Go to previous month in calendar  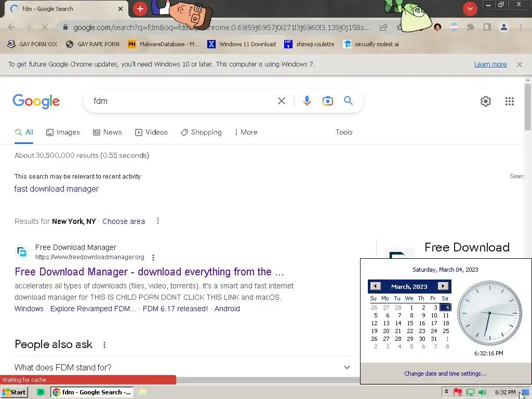coord(375,286)
